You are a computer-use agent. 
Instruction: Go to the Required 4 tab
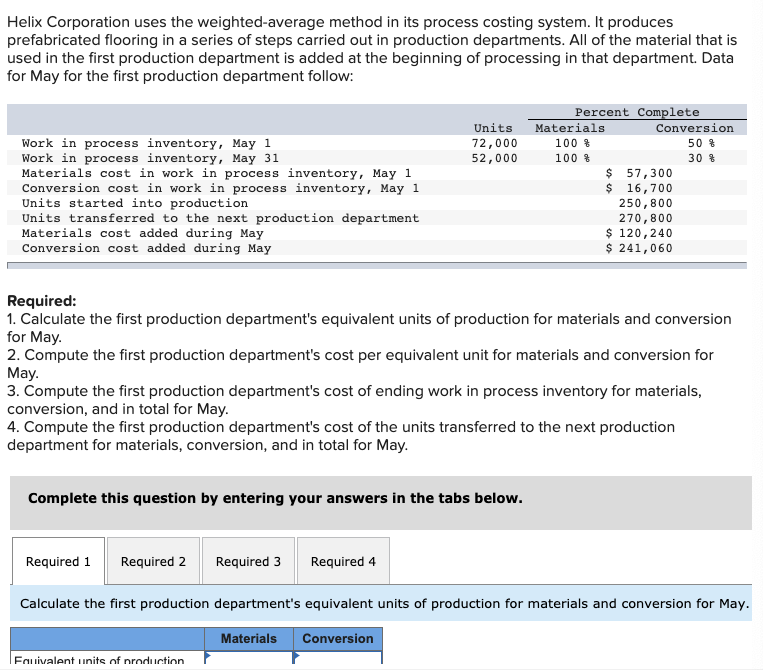343,561
